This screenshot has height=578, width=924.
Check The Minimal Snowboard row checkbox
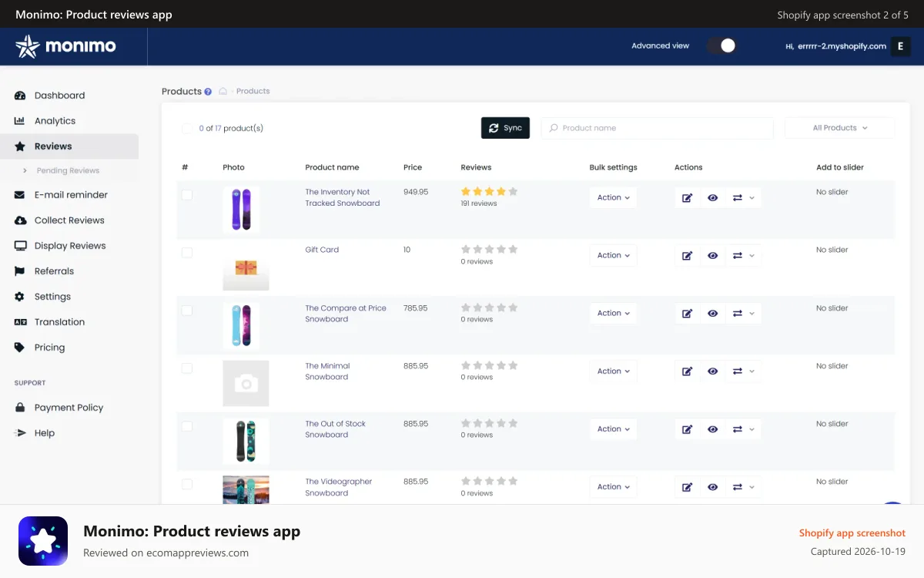[x=187, y=368]
